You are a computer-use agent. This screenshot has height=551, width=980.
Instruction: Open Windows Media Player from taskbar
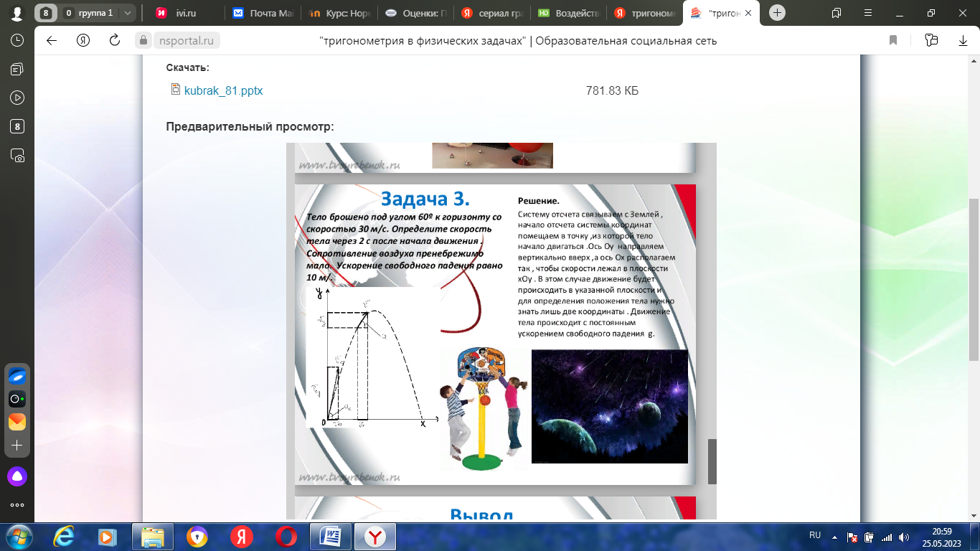point(106,537)
